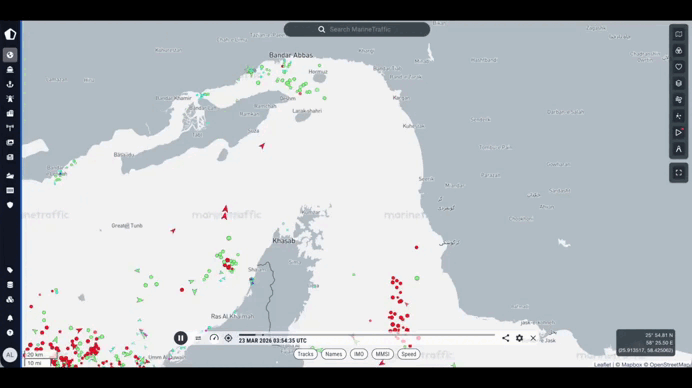692x388 pixels.
Task: Click the coordinates readout box
Action: coord(645,343)
